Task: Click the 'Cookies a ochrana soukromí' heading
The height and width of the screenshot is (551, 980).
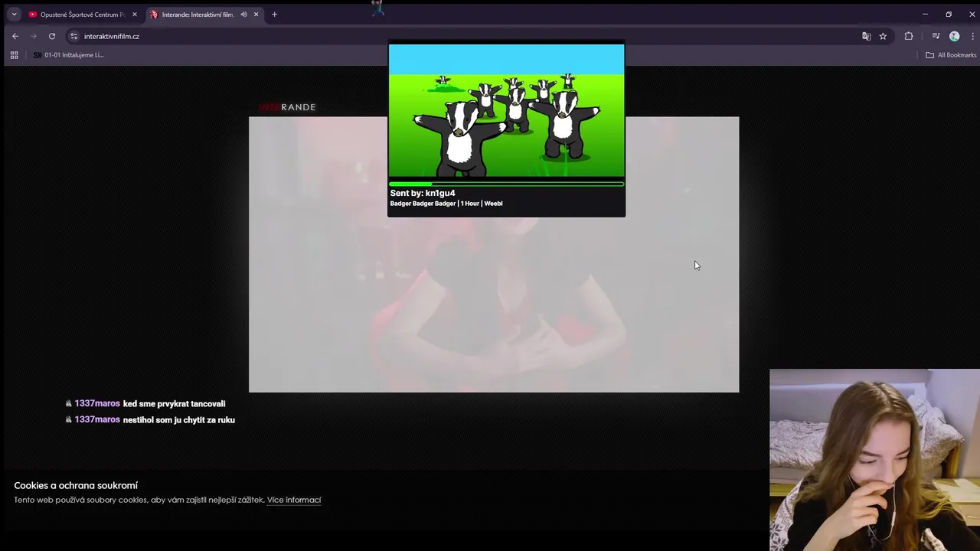Action: pos(76,485)
